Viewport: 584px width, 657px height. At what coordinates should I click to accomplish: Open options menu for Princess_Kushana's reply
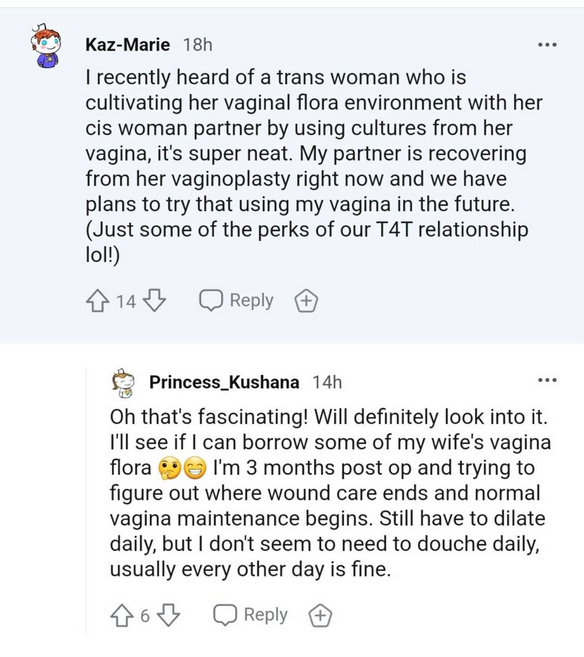click(548, 380)
